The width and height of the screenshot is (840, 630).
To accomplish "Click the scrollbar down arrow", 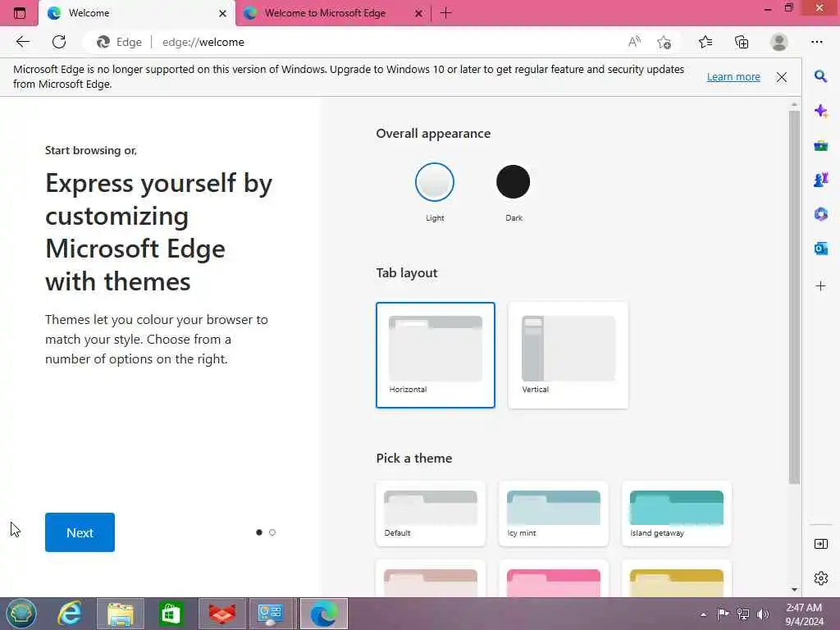I will click(x=794, y=590).
